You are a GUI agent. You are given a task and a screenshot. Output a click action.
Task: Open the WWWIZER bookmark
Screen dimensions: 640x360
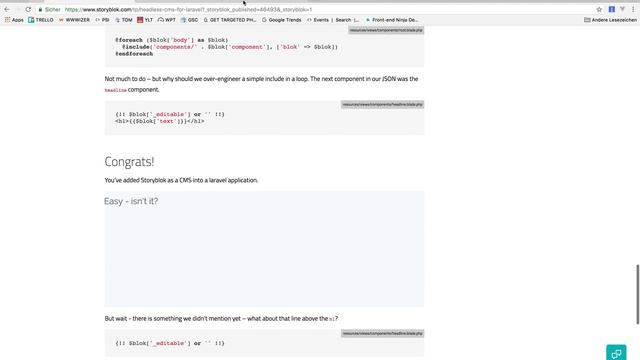74,20
